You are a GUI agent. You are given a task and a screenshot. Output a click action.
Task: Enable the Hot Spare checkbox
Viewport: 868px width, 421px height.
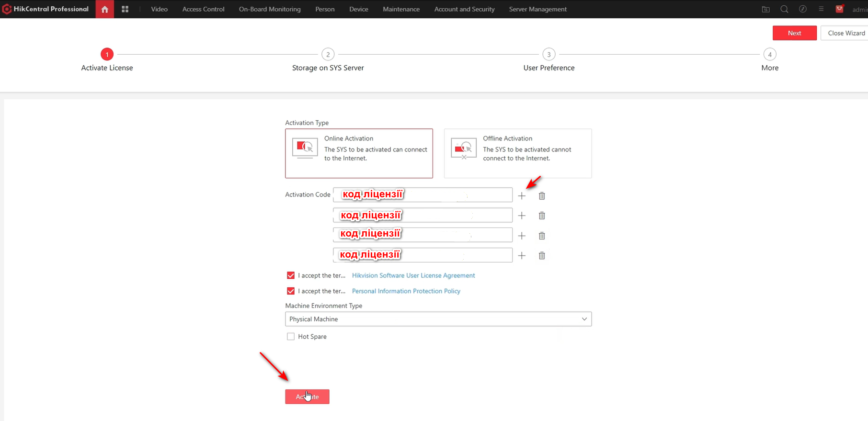pyautogui.click(x=291, y=337)
